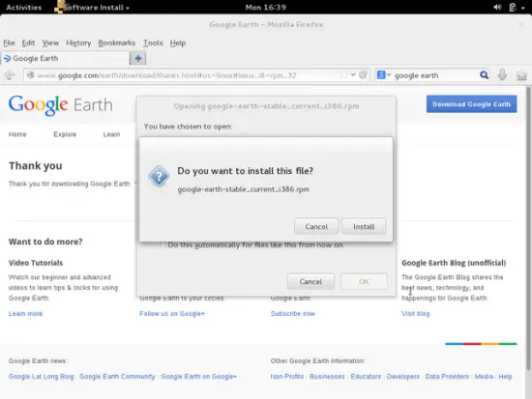This screenshot has height=399, width=532.
Task: Expand the URL history dropdown arrow
Action: point(353,75)
